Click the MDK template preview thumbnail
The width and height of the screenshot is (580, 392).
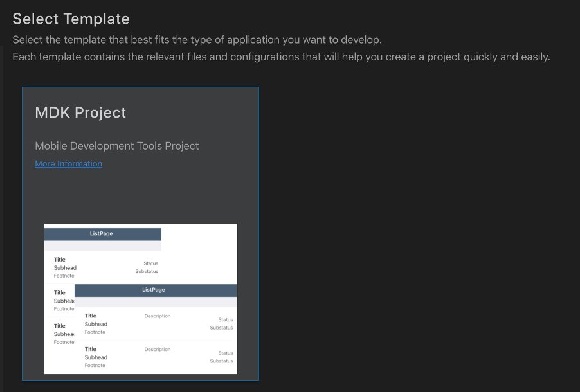click(140, 298)
